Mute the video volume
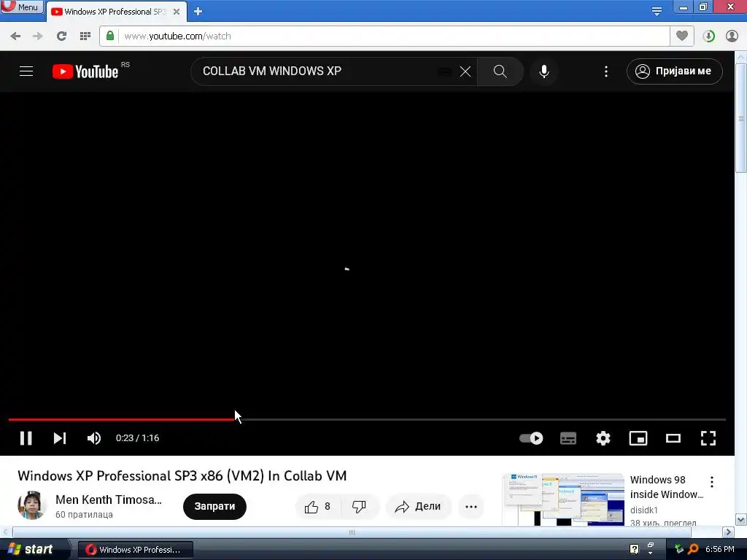The image size is (747, 560). click(x=94, y=438)
